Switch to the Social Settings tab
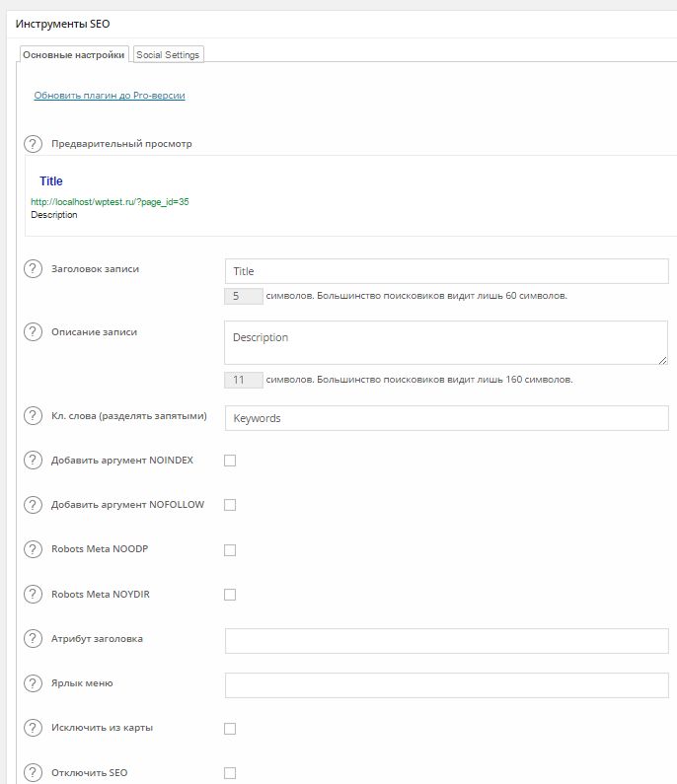 click(168, 55)
